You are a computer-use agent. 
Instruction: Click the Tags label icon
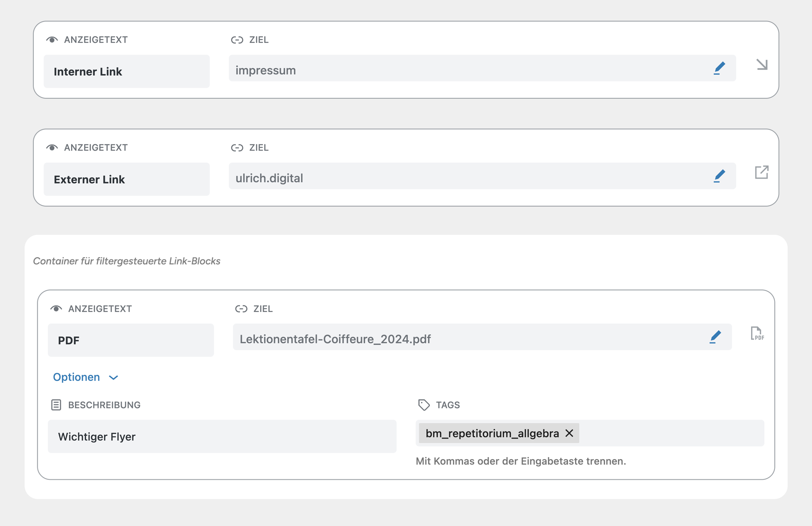pyautogui.click(x=424, y=405)
